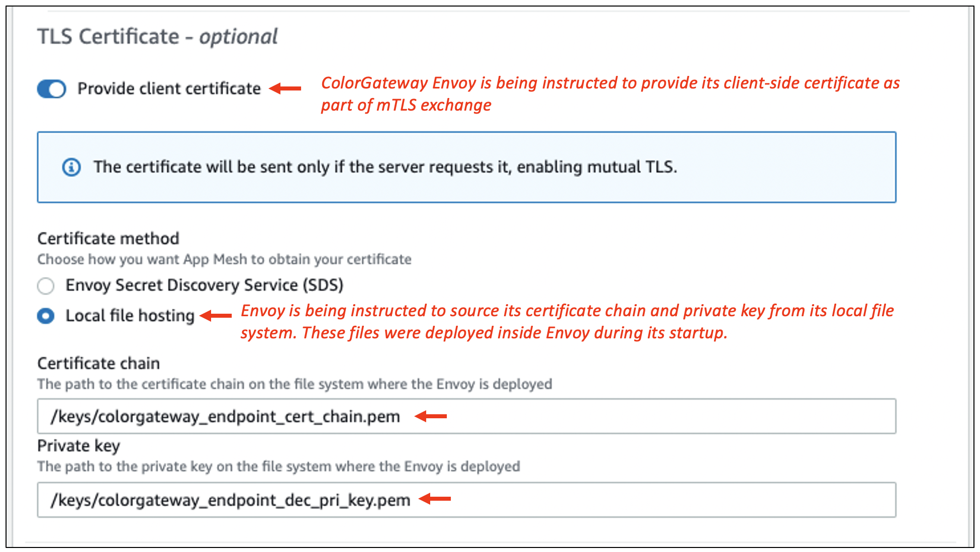
Task: Click the Envoy Secret Discovery Service (SDS) label
Action: point(204,286)
